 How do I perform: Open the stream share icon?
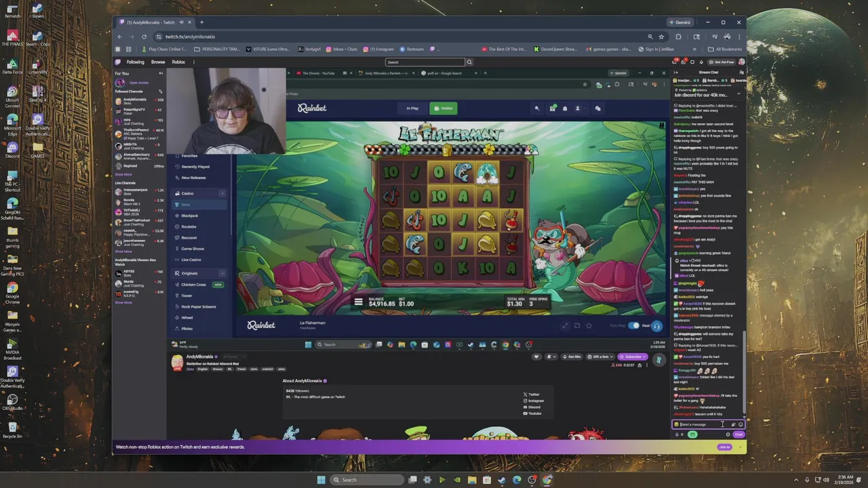[x=640, y=365]
